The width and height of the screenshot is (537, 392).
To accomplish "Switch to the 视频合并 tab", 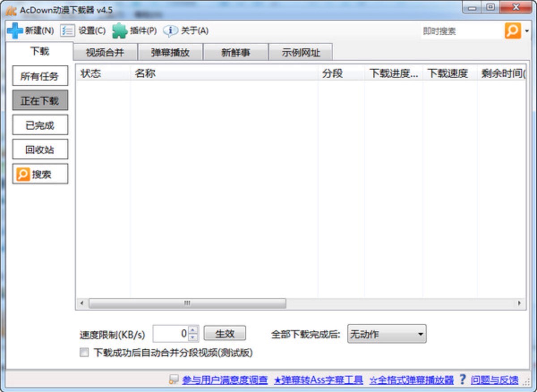I will coord(106,52).
